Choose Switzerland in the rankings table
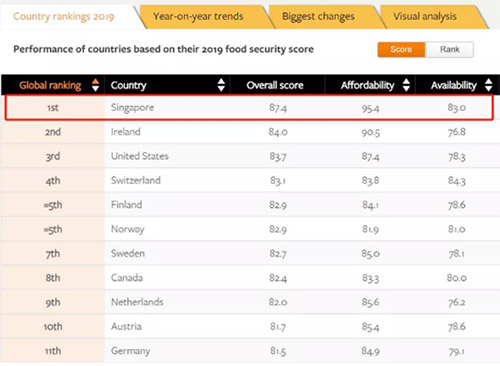Image resolution: width=500 pixels, height=366 pixels. 136,180
